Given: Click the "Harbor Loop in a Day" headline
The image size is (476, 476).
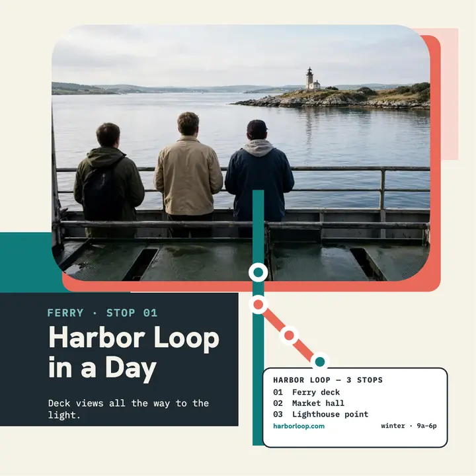Looking at the screenshot, I should pos(134,353).
